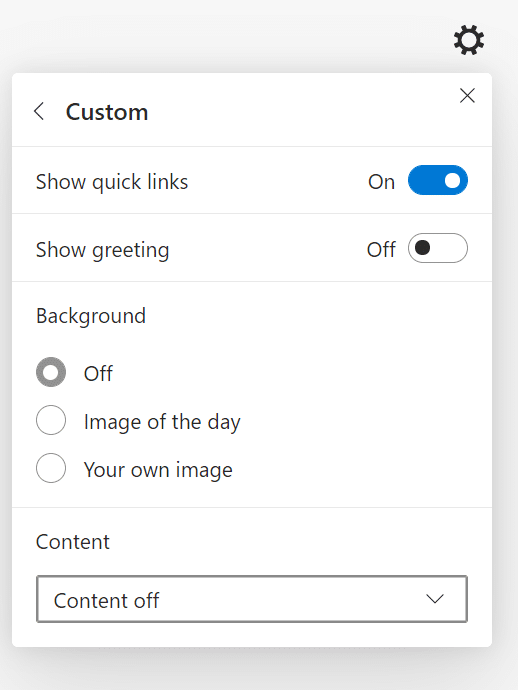Close the Custom settings panel
Screen dimensions: 518x690
pyautogui.click(x=467, y=95)
